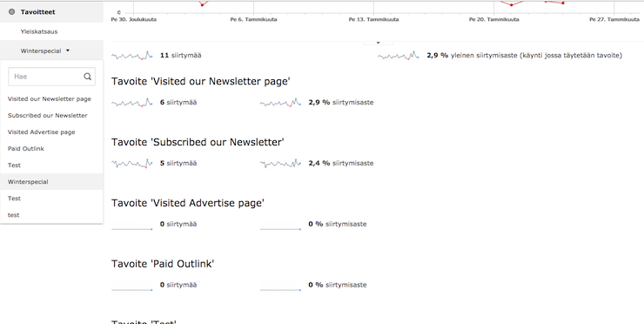Click sparkline beside 2,4 % siirtymisaste

(x=280, y=163)
